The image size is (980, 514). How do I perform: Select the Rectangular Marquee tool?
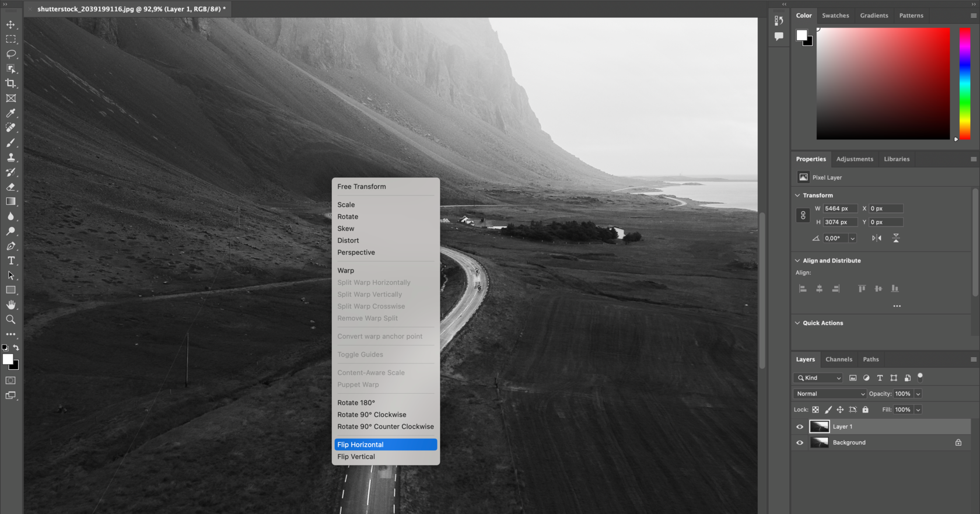[x=10, y=39]
